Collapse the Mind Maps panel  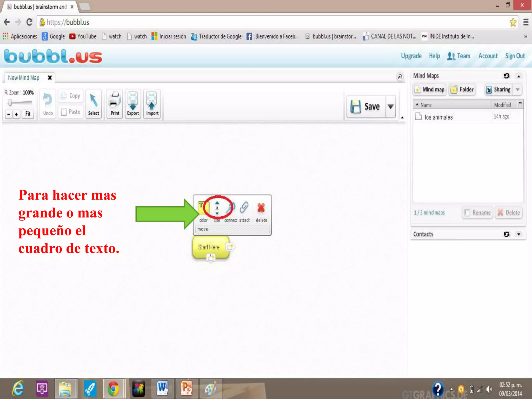(x=519, y=76)
